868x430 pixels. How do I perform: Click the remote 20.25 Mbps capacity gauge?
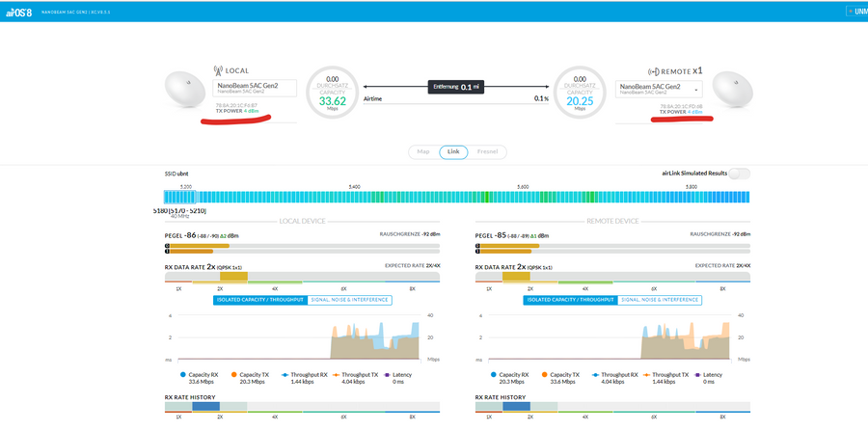pos(581,93)
